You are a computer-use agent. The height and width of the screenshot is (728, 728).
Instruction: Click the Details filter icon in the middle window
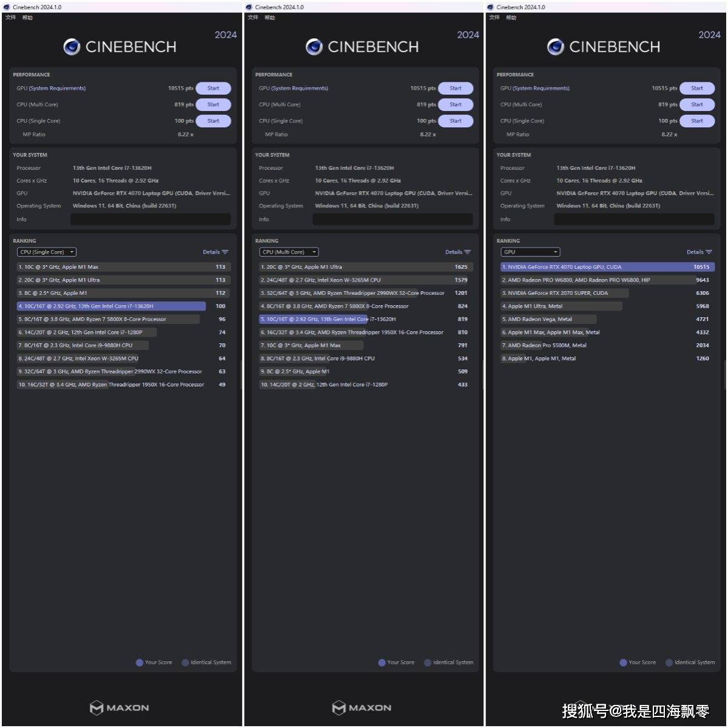coord(467,252)
